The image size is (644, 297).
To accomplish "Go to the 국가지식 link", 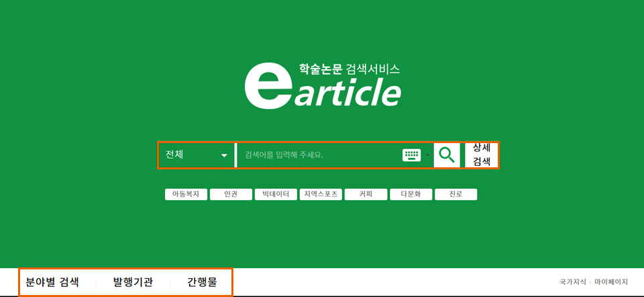I will pyautogui.click(x=573, y=282).
